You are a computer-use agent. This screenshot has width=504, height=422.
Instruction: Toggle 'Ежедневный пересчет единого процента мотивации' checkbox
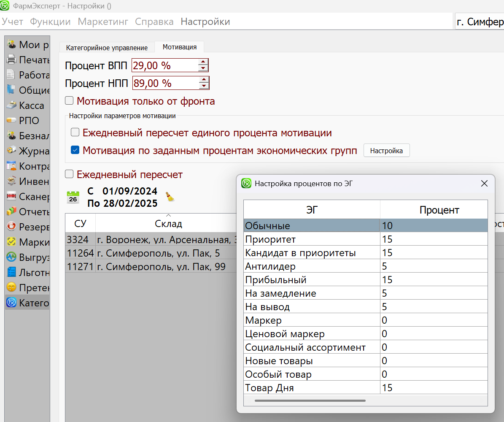point(75,133)
